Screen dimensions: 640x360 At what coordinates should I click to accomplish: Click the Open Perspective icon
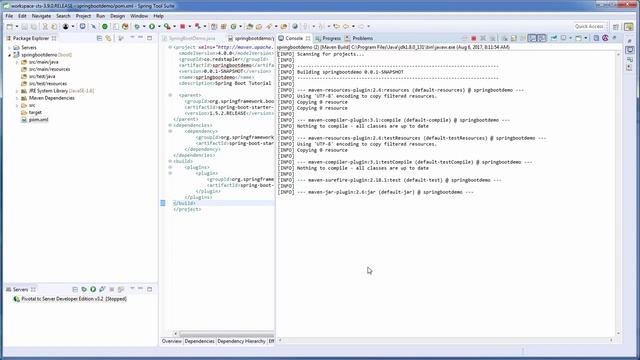[x=616, y=27]
